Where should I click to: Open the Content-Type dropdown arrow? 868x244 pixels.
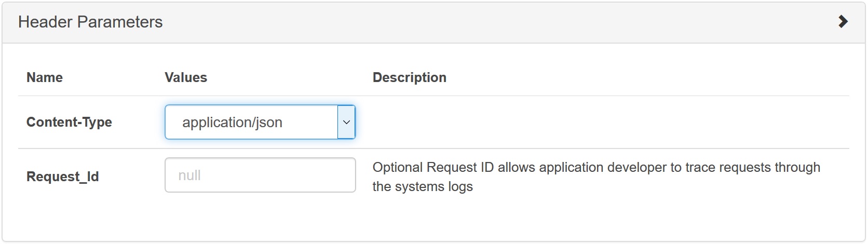346,122
